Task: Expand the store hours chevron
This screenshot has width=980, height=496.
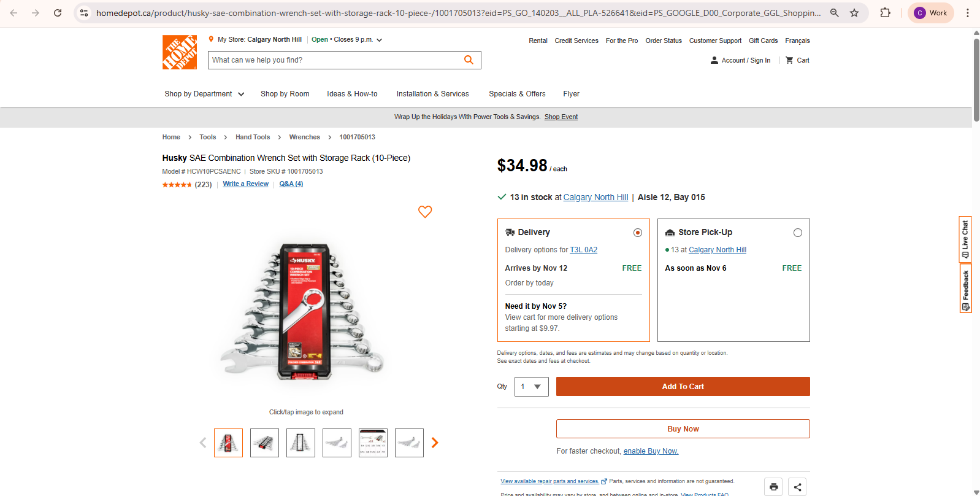Action: [378, 39]
